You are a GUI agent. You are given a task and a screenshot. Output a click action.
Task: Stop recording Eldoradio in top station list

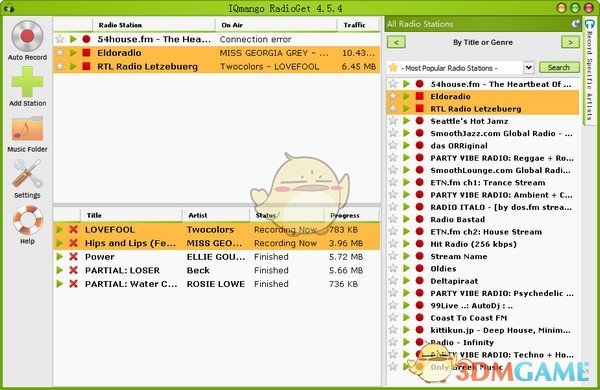pyautogui.click(x=86, y=53)
